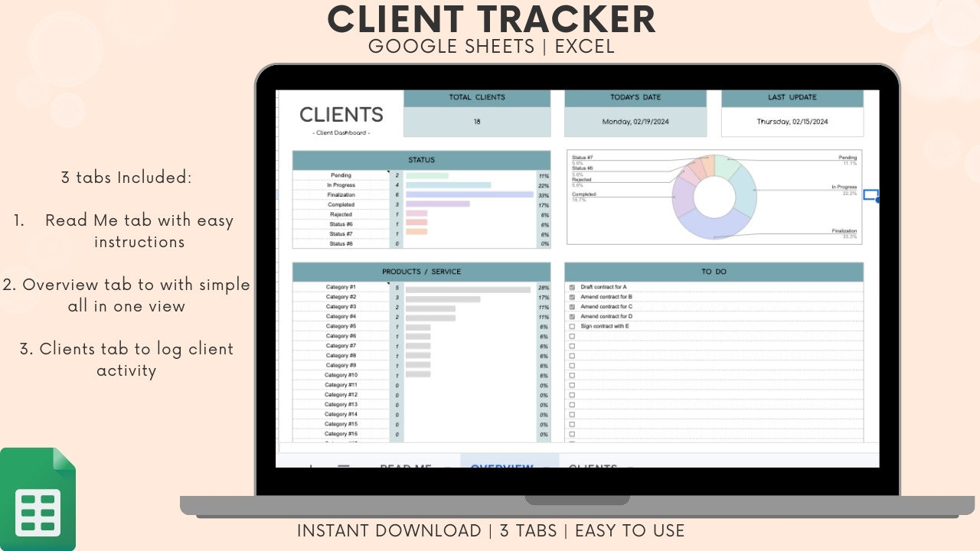The width and height of the screenshot is (980, 551).
Task: Check the Sign contract with E checkbox
Action: coord(572,326)
